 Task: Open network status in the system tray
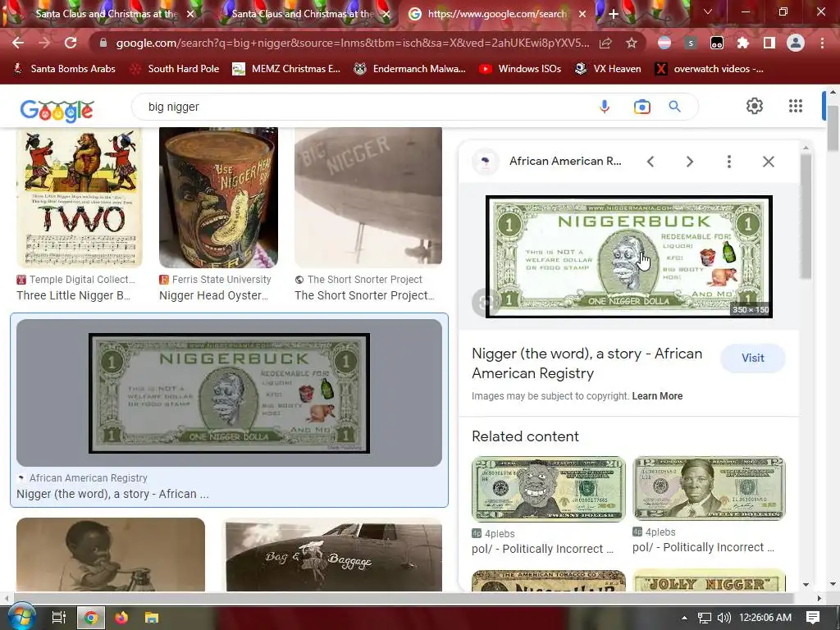point(705,618)
